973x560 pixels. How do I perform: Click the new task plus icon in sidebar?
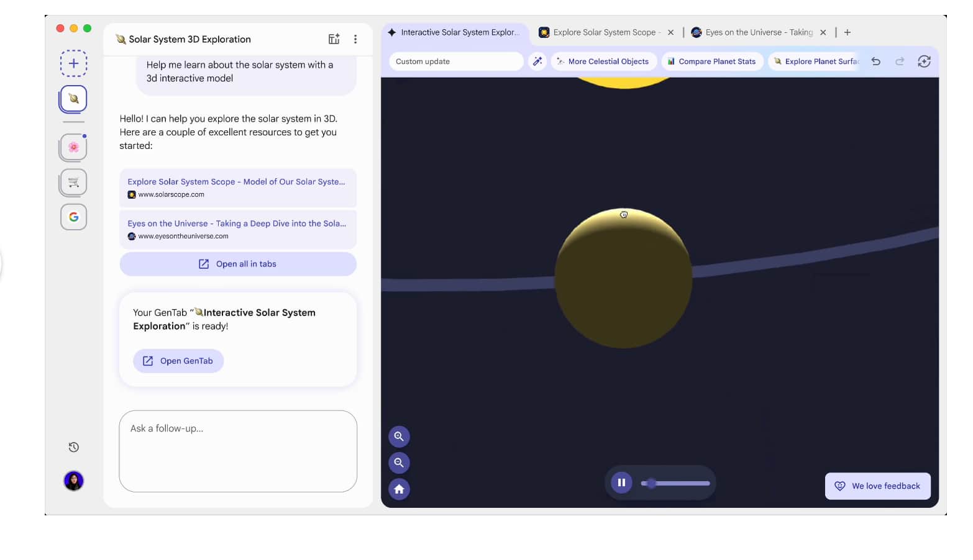[73, 63]
